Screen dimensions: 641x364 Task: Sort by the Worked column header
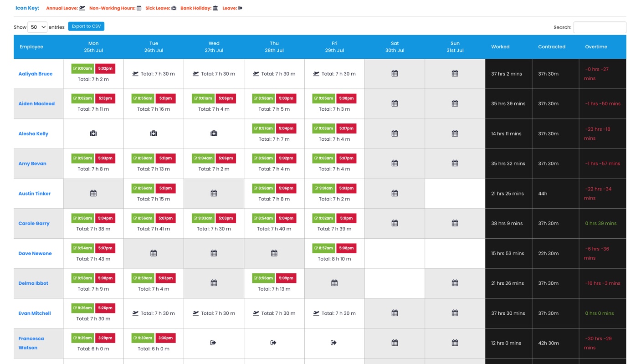(x=500, y=47)
